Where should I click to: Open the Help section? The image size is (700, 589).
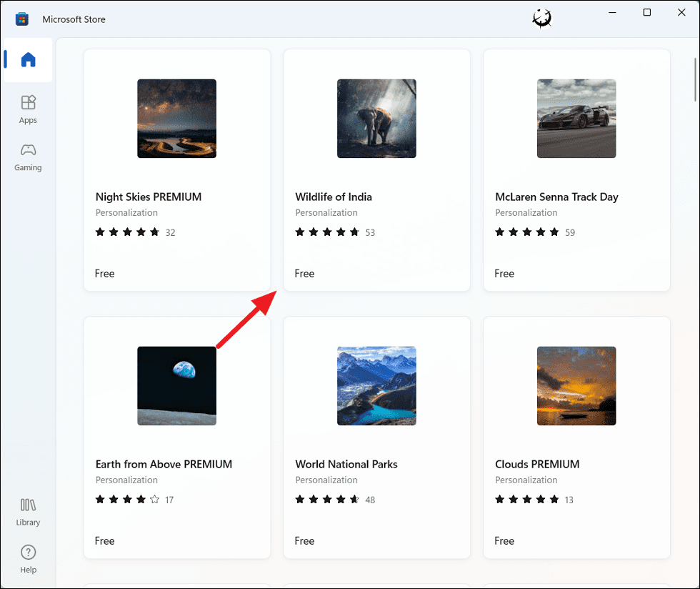(x=28, y=560)
